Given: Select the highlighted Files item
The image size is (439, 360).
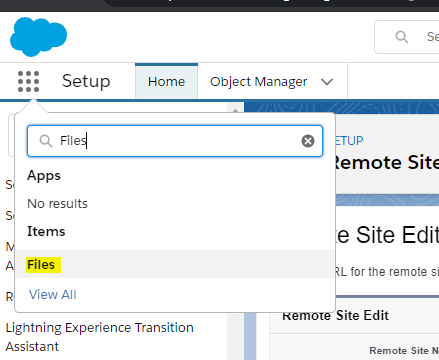Looking at the screenshot, I should 175,264.
